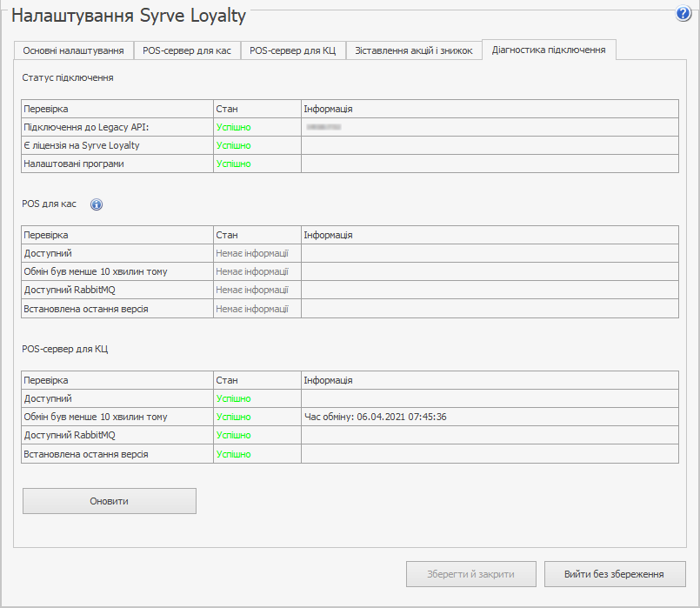Click the info icon next to POS для кас
The width and height of the screenshot is (700, 608).
click(x=97, y=204)
